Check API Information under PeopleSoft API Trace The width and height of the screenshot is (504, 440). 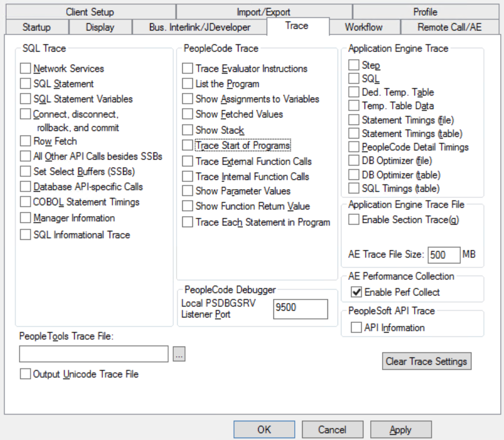click(x=357, y=327)
